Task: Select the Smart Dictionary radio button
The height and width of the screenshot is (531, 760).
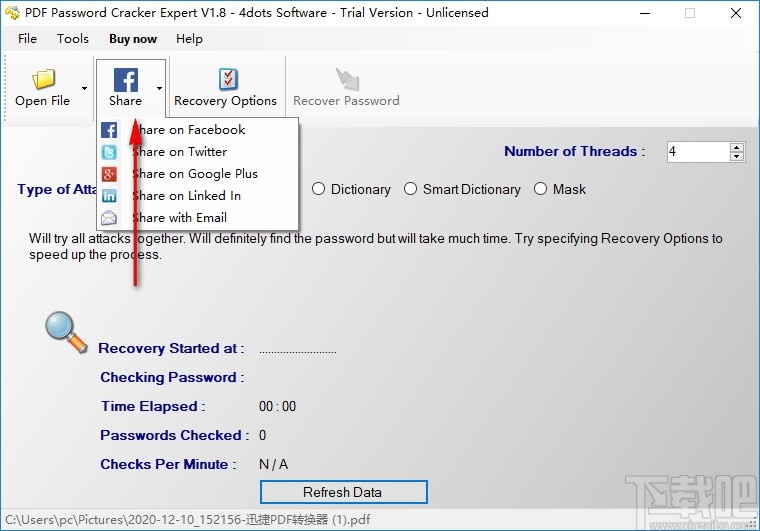Action: pos(411,189)
